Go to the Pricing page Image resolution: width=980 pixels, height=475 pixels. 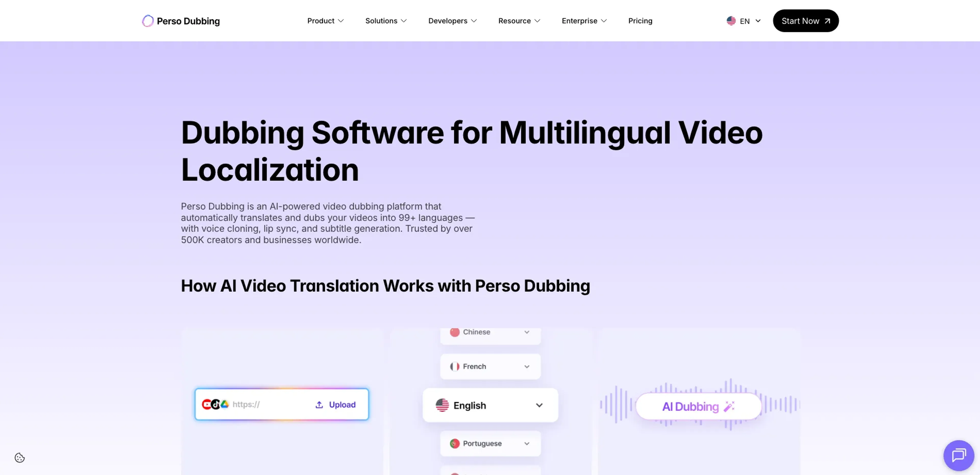640,21
